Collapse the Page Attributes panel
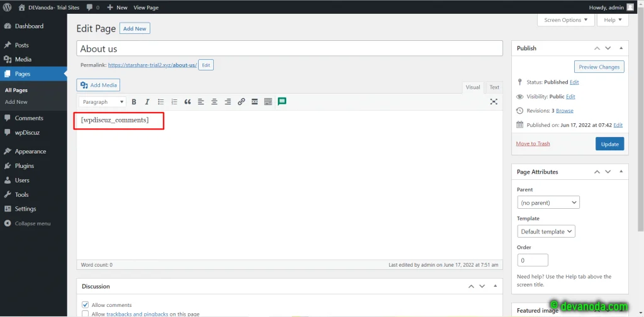The width and height of the screenshot is (644, 317). [621, 172]
